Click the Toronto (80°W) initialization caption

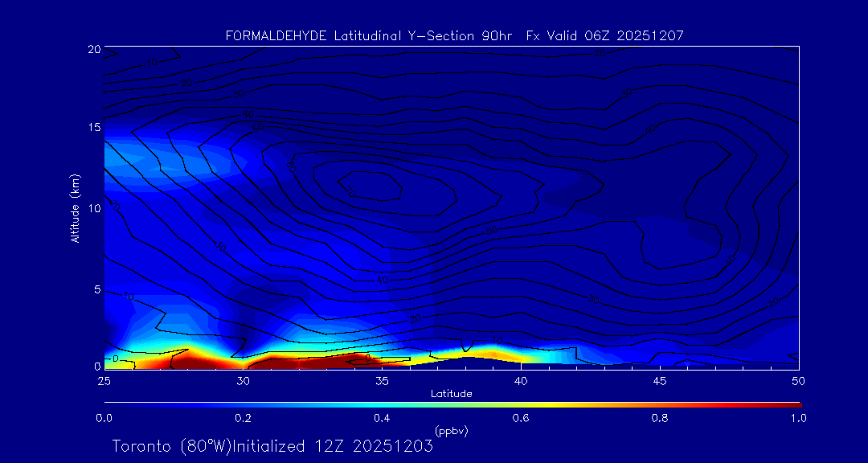[x=272, y=446]
